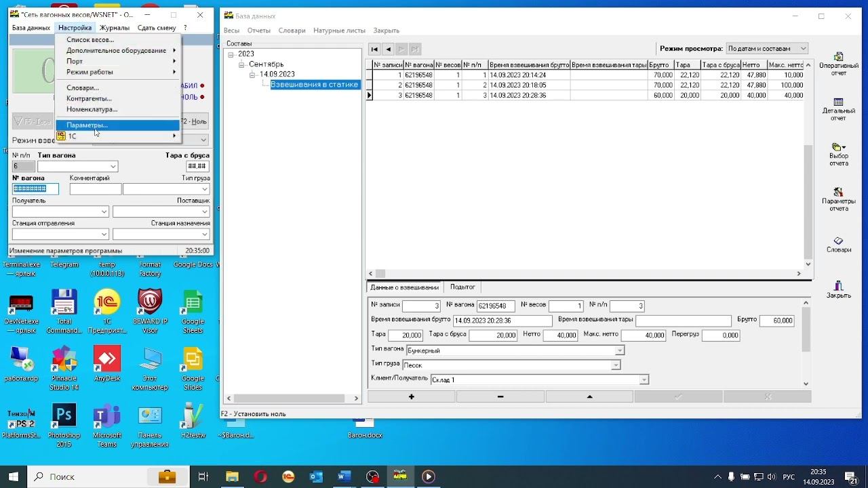Viewport: 868px width, 488px height.
Task: Open Панель управления desktop icon
Action: pos(150,426)
